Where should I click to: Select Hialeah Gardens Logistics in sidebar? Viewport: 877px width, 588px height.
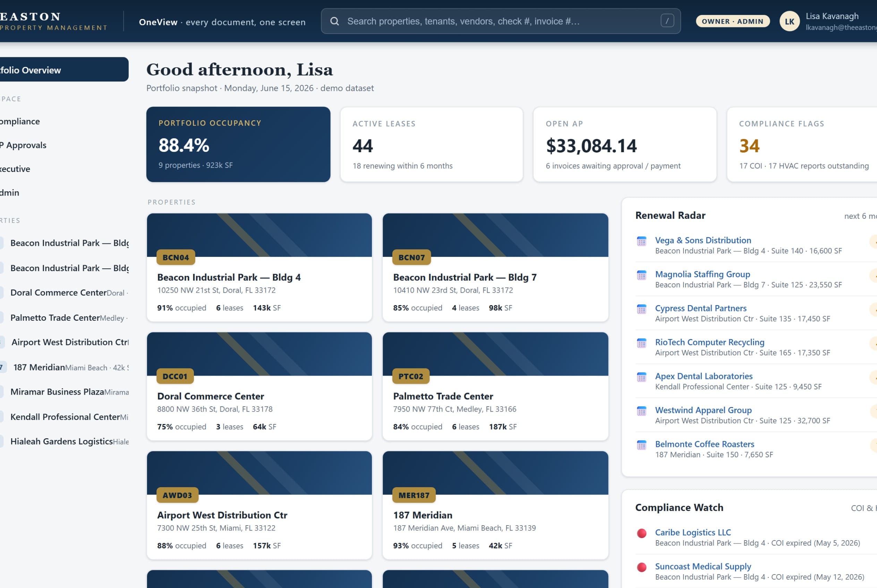coord(64,441)
